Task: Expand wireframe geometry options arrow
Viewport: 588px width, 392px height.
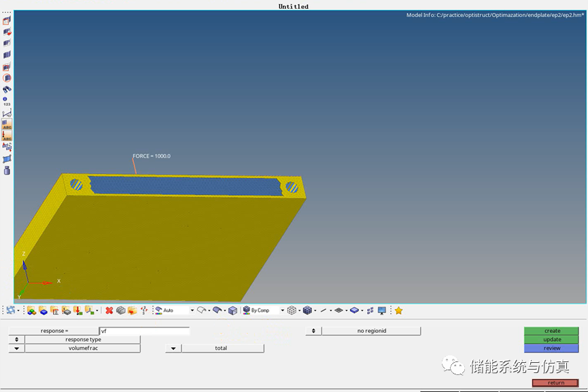Action: 209,310
